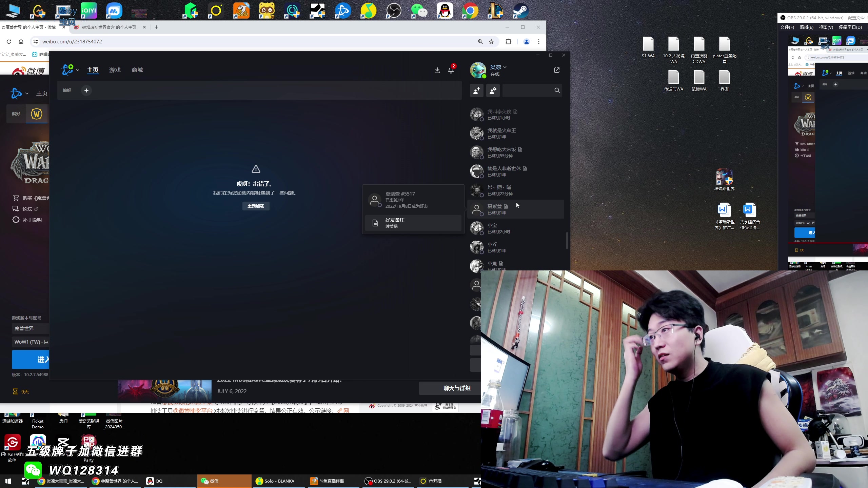Select the 传送门WA file on desktop
The width and height of the screenshot is (868, 488).
click(x=674, y=81)
